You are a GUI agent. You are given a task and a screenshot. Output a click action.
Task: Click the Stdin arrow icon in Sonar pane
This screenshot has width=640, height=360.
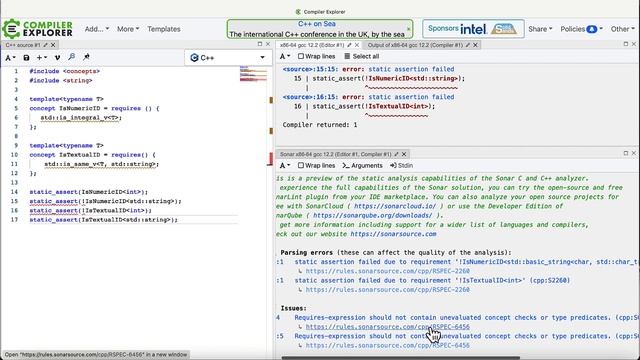pyautogui.click(x=393, y=165)
